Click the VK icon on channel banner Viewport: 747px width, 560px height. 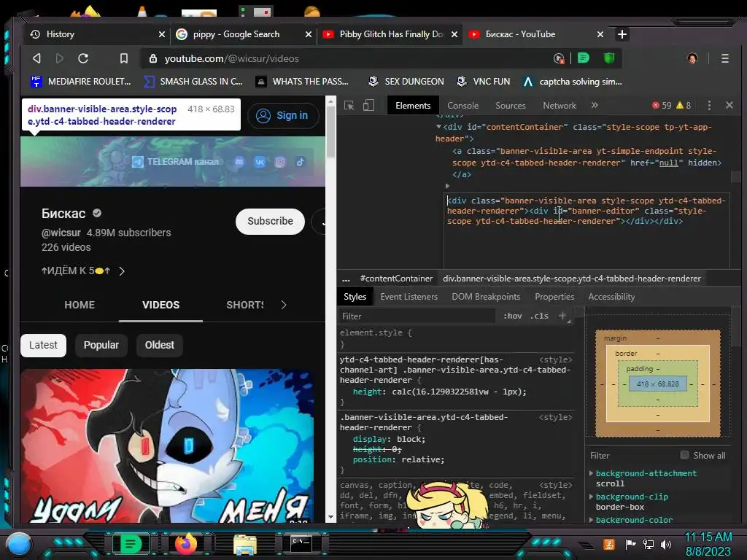(260, 162)
